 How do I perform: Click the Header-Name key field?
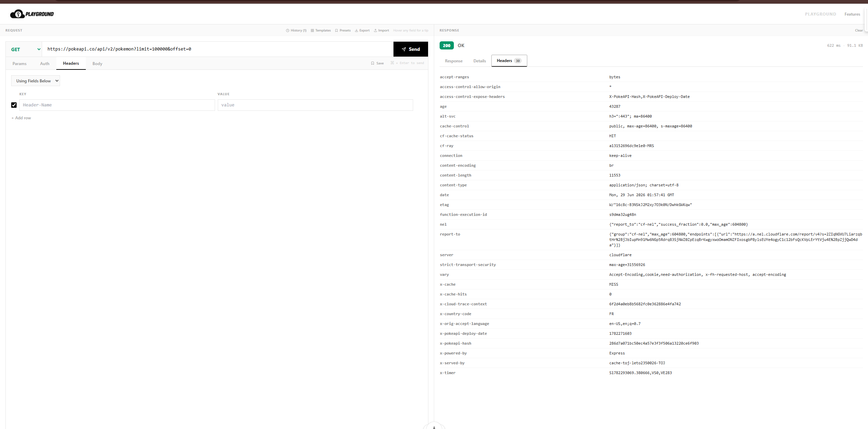(117, 105)
